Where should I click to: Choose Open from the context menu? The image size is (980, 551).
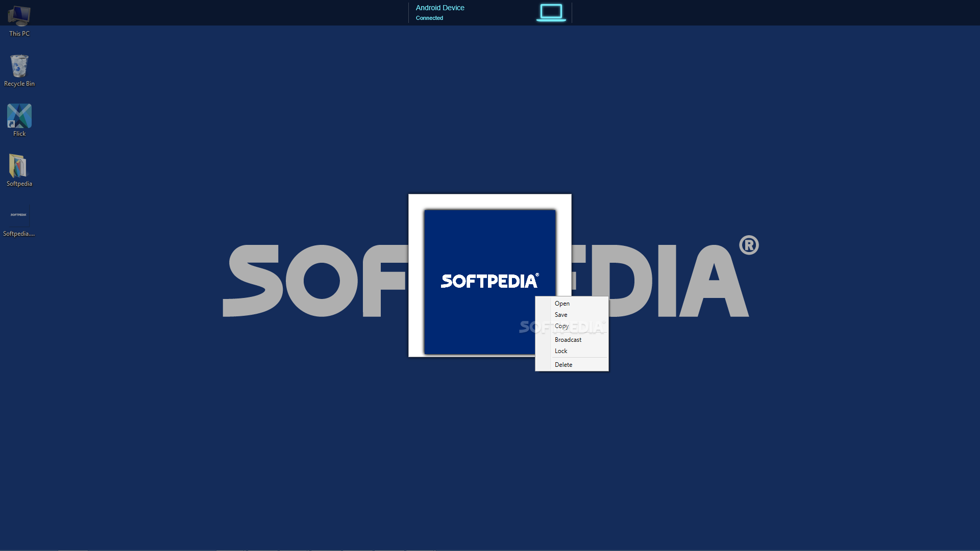click(572, 304)
